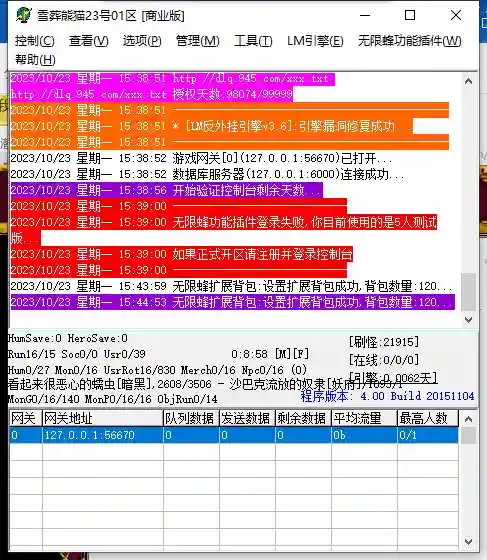This screenshot has width=487, height=560.
Task: Click log line 开始验证控制台剩余天数
Action: point(166,190)
